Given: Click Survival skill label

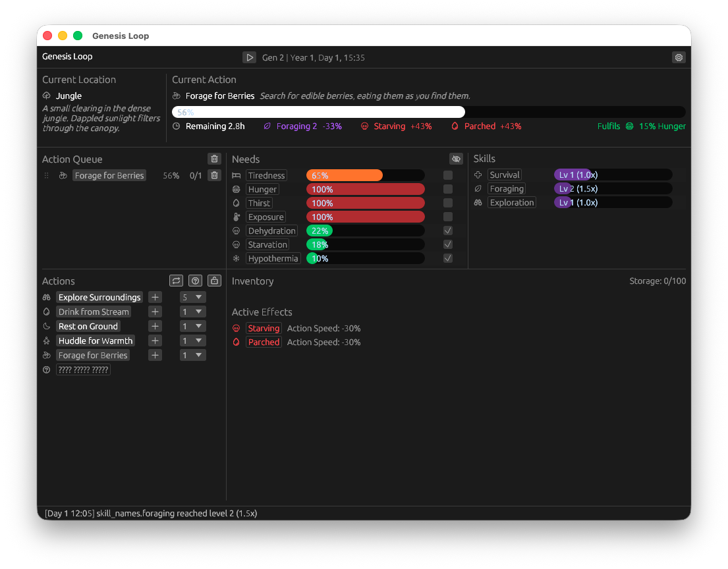Looking at the screenshot, I should click(505, 175).
